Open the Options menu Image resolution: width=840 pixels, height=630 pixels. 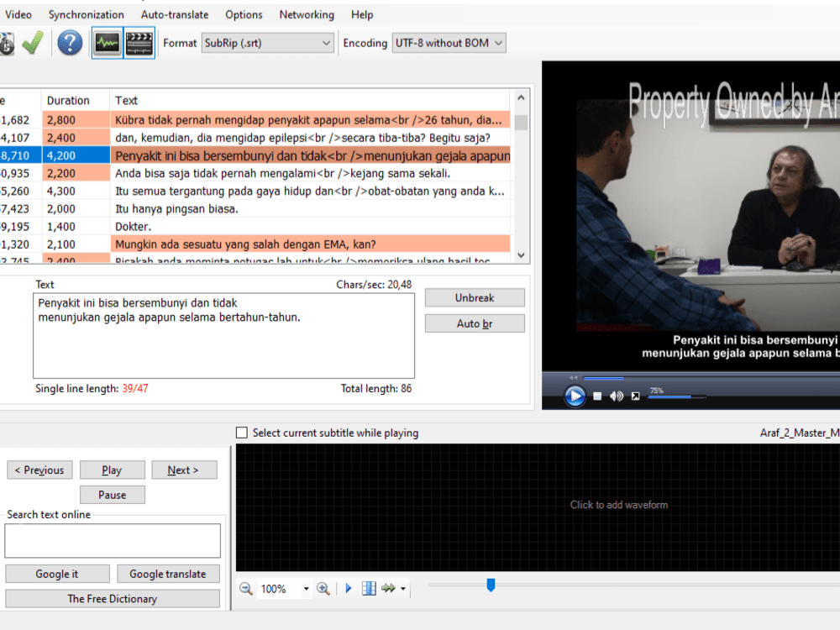tap(244, 15)
